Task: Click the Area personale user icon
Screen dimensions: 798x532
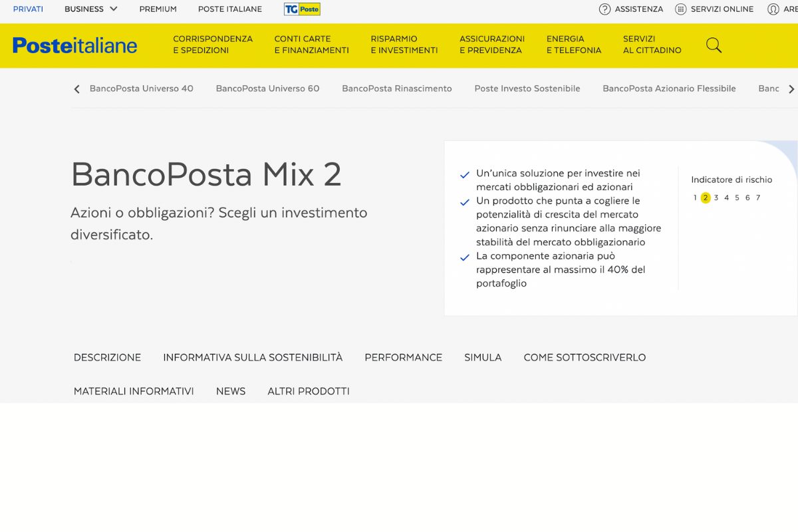Action: click(773, 9)
